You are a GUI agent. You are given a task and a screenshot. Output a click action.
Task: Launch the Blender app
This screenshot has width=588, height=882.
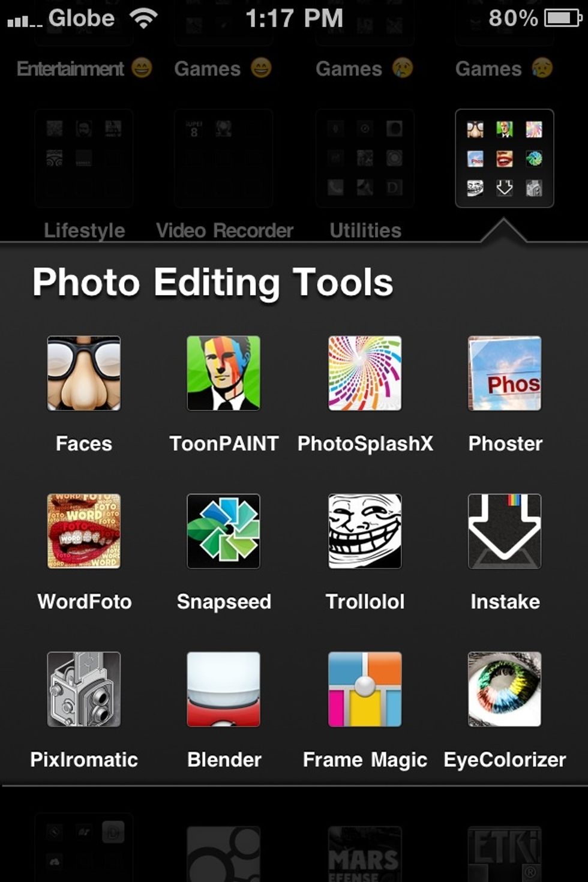pyautogui.click(x=223, y=689)
